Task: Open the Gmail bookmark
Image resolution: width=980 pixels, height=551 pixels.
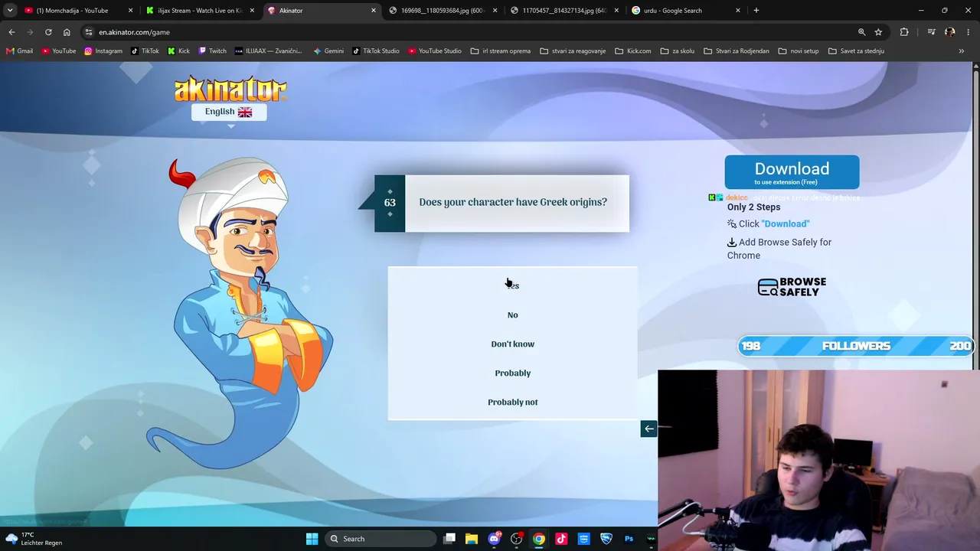Action: click(20, 51)
